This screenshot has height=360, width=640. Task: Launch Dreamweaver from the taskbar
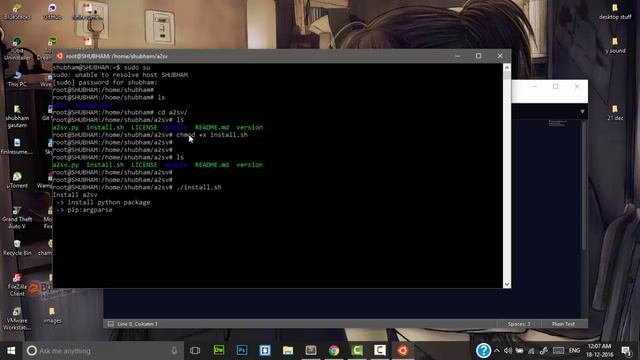[219, 351]
